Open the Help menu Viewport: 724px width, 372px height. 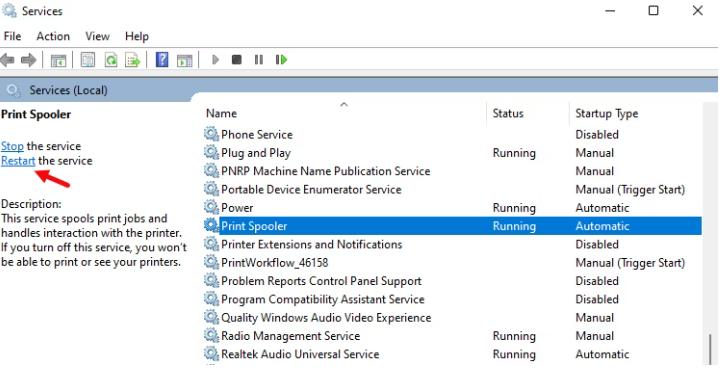pyautogui.click(x=137, y=36)
